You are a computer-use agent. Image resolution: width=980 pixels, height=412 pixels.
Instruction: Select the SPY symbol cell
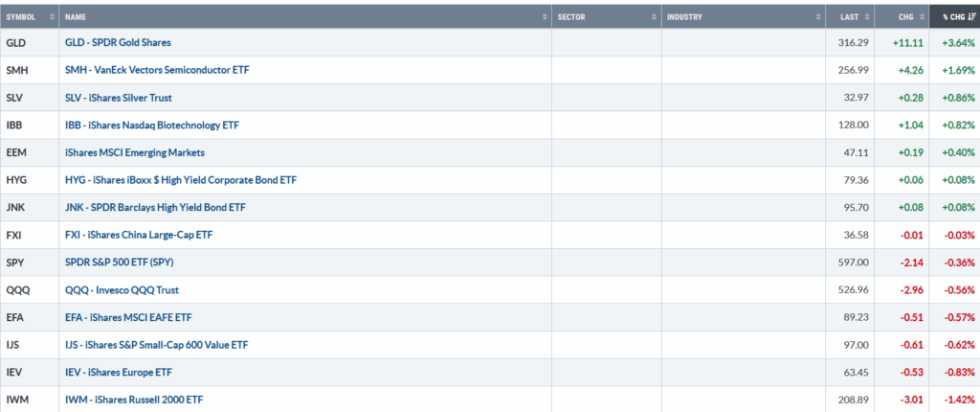click(x=30, y=263)
